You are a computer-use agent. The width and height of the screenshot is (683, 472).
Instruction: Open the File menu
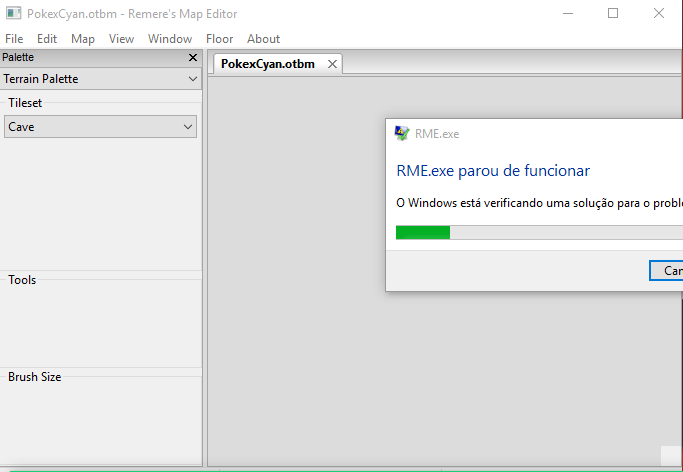click(14, 39)
